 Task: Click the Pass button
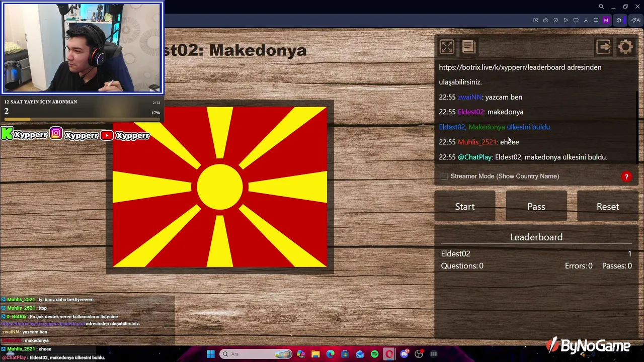click(536, 206)
